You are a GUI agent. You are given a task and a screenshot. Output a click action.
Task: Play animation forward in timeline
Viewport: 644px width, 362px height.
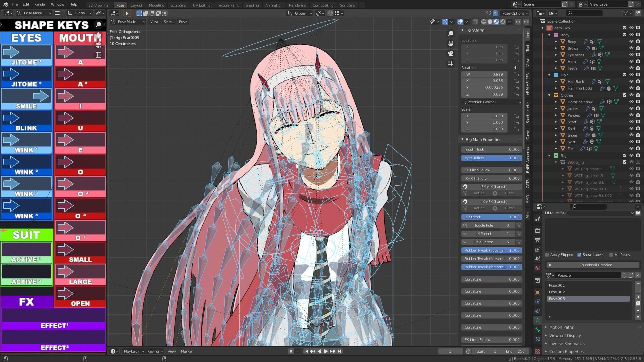[326, 351]
